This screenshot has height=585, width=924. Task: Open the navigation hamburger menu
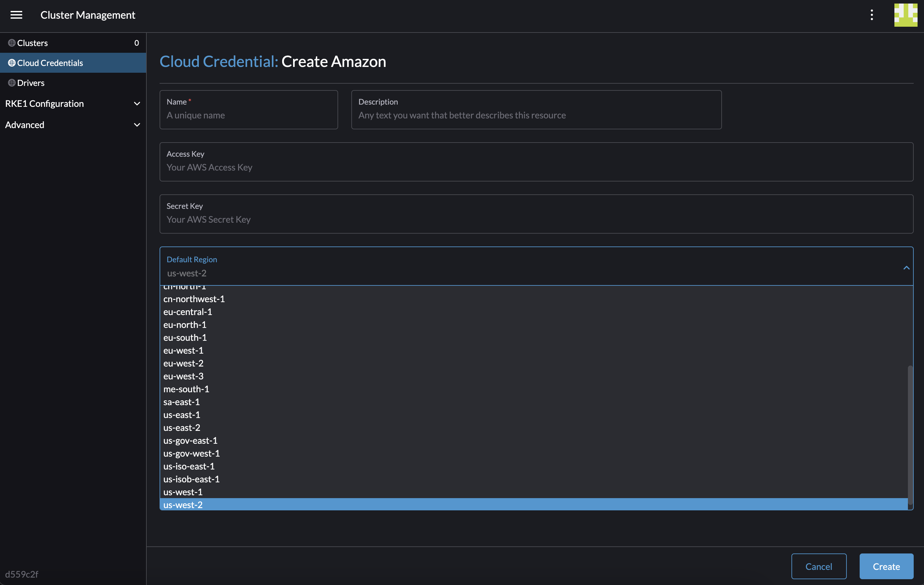coord(16,15)
